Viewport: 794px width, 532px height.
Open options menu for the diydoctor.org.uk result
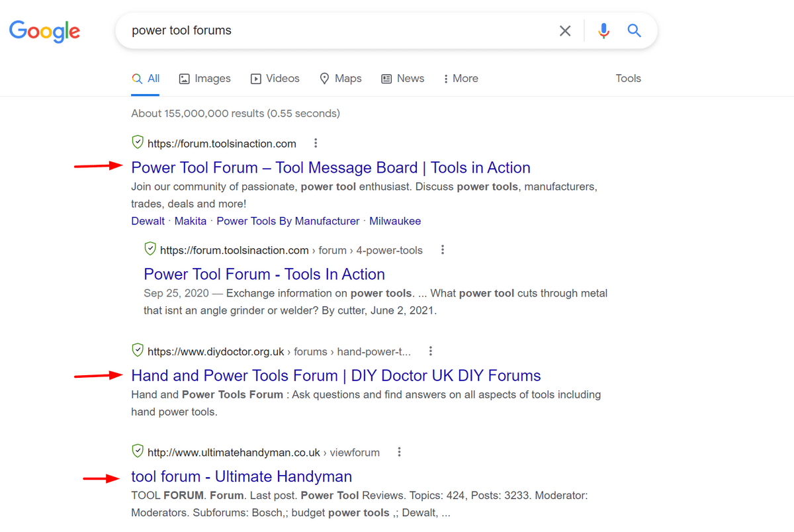tap(431, 351)
